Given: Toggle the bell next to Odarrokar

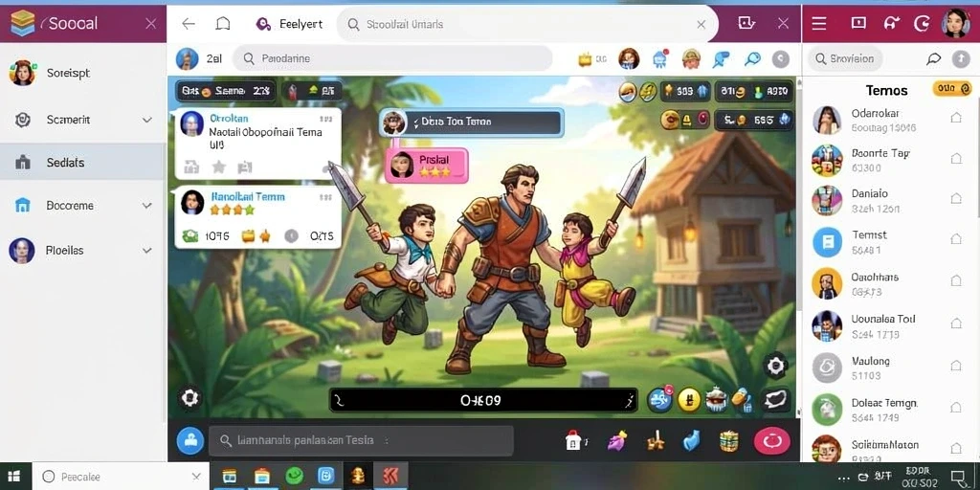Looking at the screenshot, I should (x=956, y=118).
